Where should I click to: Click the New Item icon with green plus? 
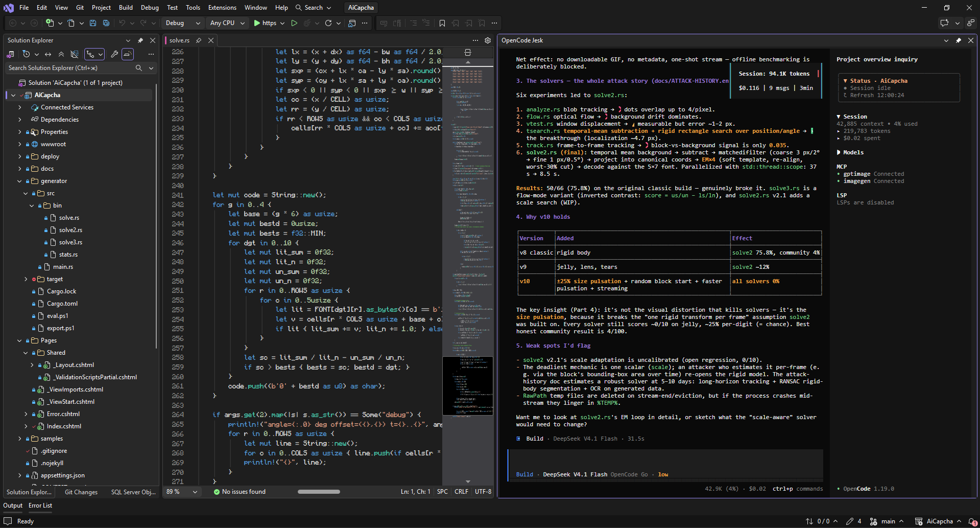coord(50,23)
